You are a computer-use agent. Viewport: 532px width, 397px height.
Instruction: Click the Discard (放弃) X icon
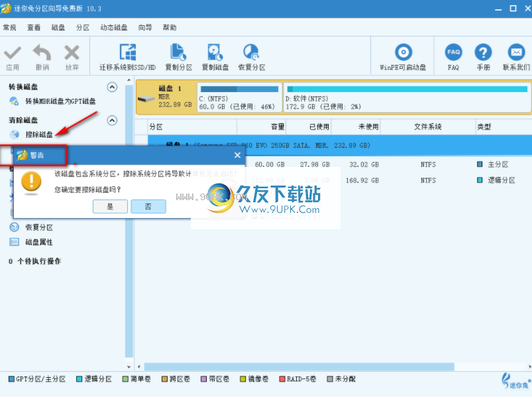(x=72, y=53)
